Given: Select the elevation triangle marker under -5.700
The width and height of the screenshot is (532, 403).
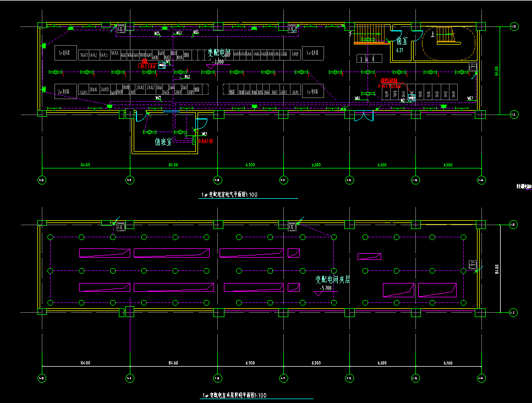Looking at the screenshot, I should click(318, 293).
